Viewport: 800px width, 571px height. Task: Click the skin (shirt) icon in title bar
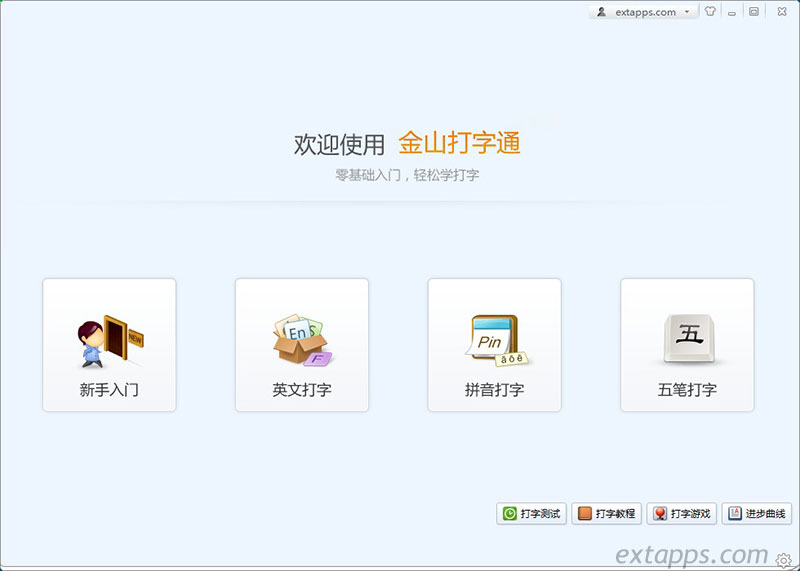(710, 11)
